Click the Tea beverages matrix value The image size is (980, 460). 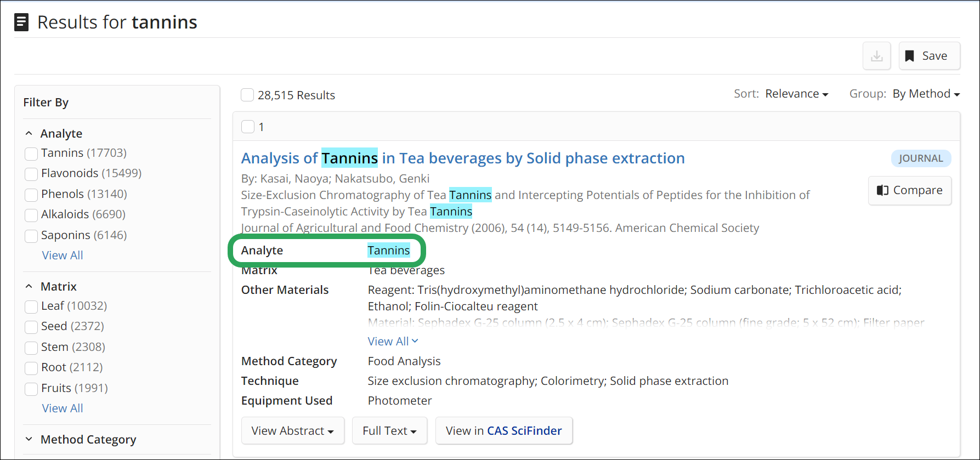click(406, 270)
